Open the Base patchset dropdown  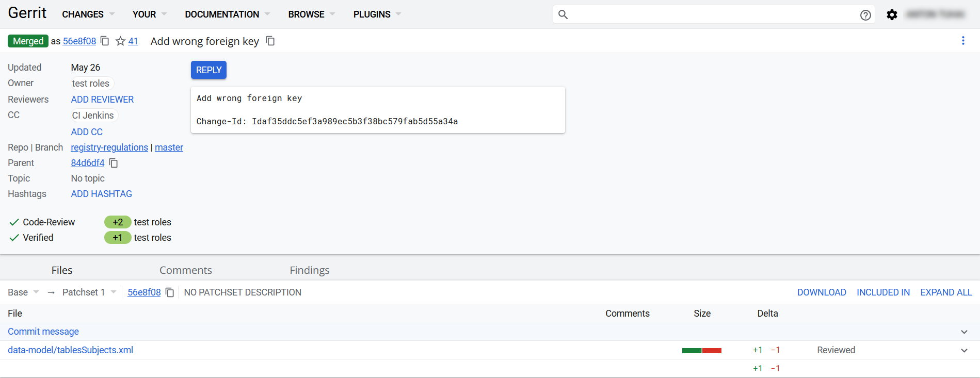[x=24, y=292]
